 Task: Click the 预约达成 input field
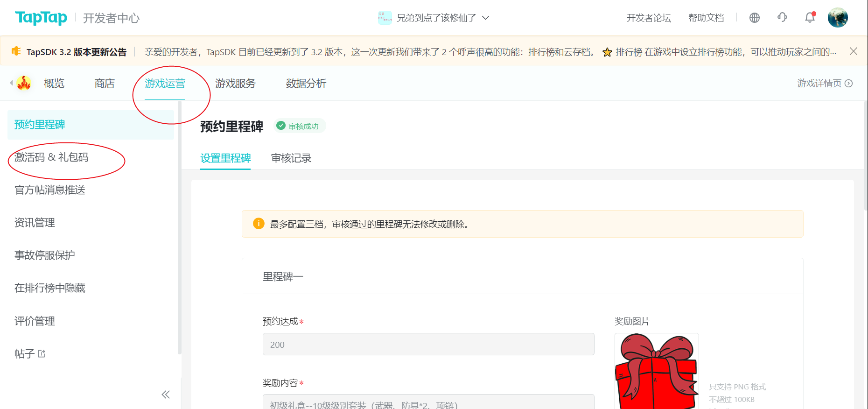(x=428, y=344)
